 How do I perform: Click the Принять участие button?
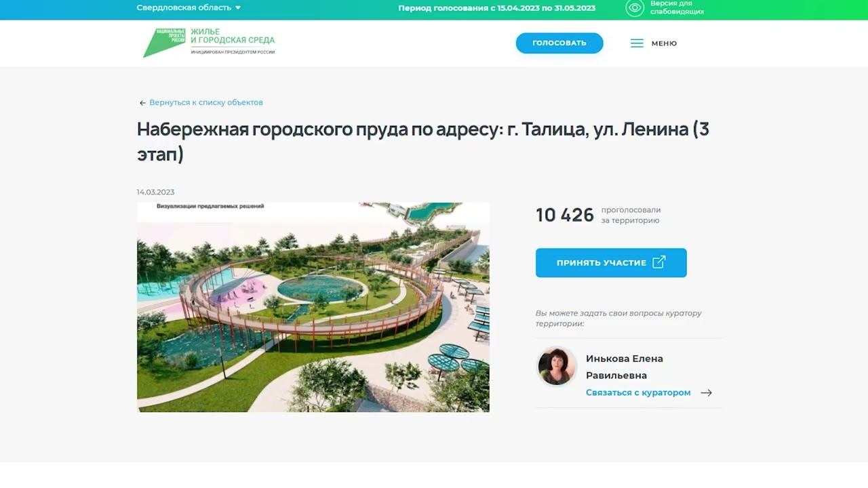pyautogui.click(x=611, y=262)
